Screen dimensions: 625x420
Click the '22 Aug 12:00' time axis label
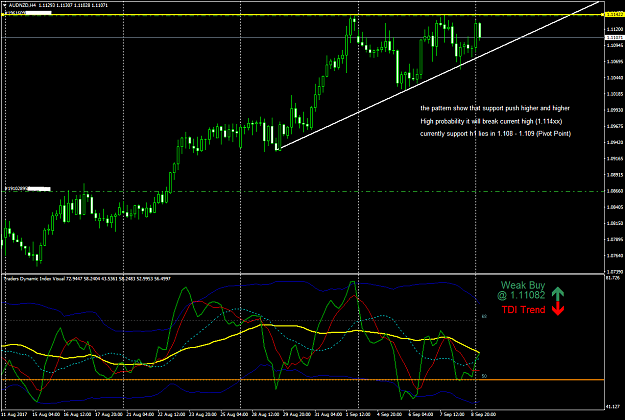click(x=171, y=414)
